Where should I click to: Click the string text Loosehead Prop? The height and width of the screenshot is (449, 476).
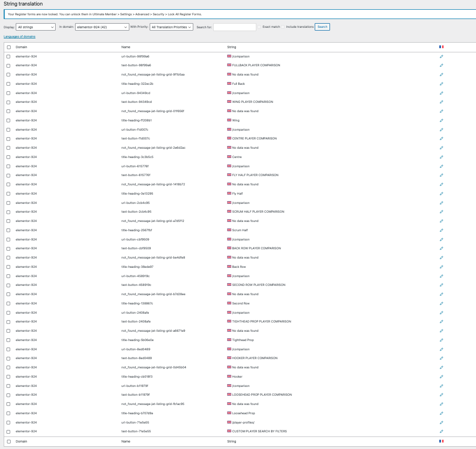[243, 413]
